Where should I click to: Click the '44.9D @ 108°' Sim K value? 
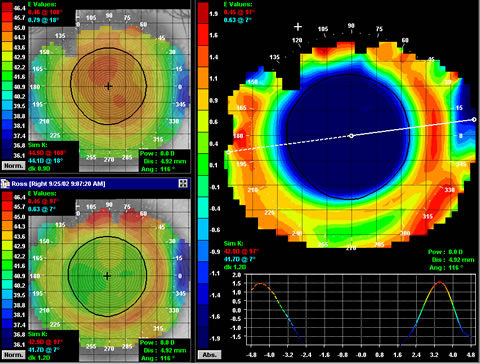click(47, 153)
